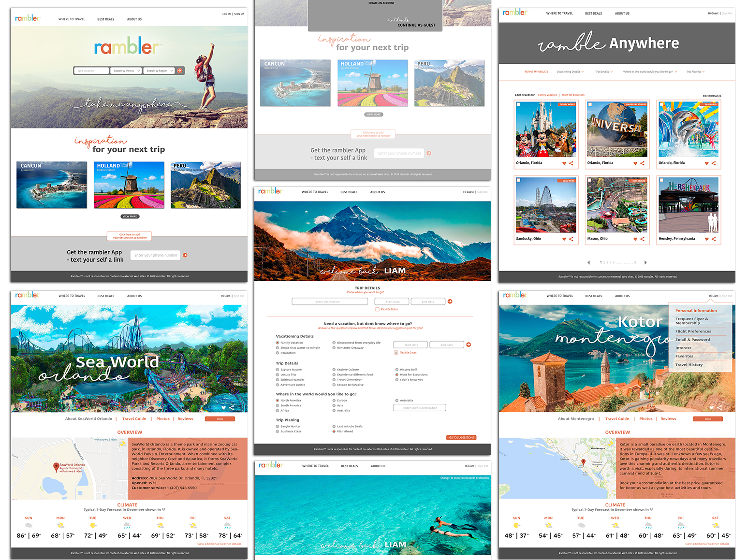Open the Search by interest dropdown
Image resolution: width=747 pixels, height=560 pixels.
click(x=126, y=71)
